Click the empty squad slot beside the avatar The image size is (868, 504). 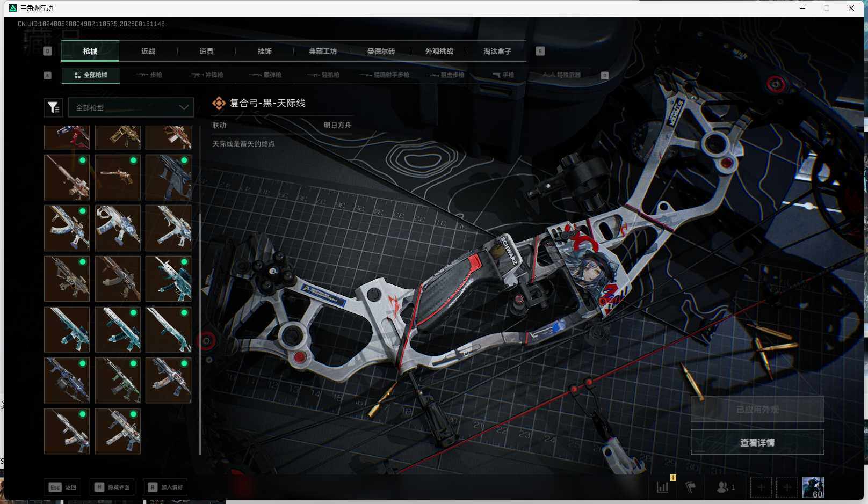[x=786, y=487]
